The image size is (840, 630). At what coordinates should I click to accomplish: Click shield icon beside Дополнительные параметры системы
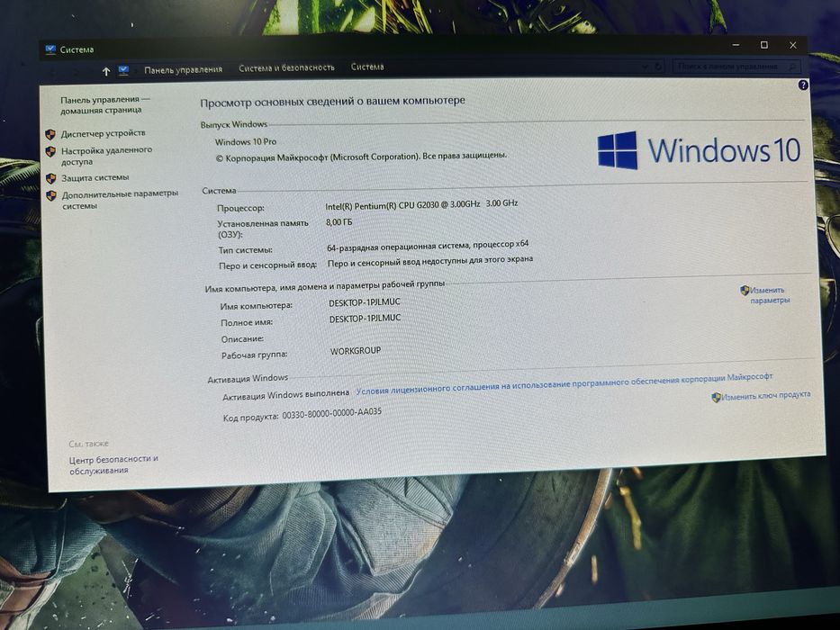51,195
